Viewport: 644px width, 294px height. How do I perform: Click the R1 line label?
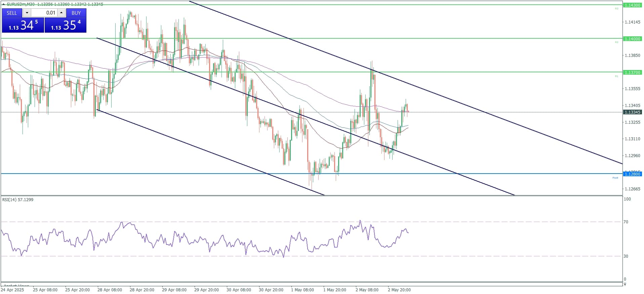(616, 76)
